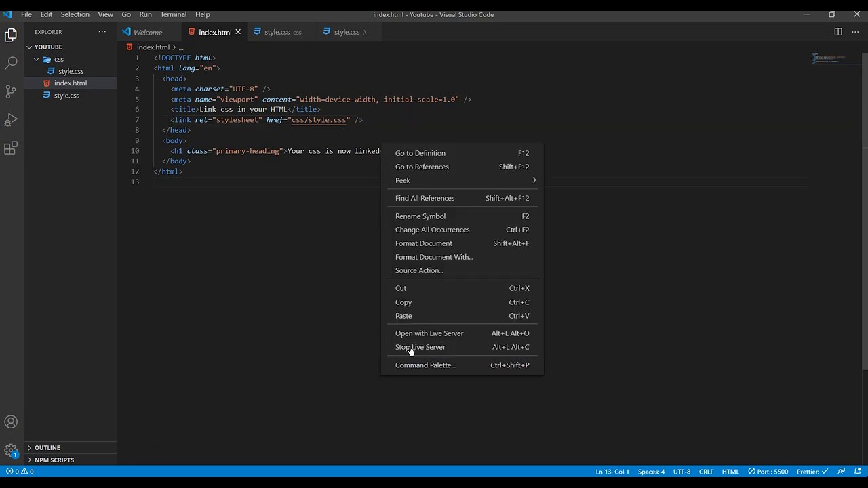This screenshot has width=868, height=488.
Task: Choose Go to References
Action: tap(462, 167)
